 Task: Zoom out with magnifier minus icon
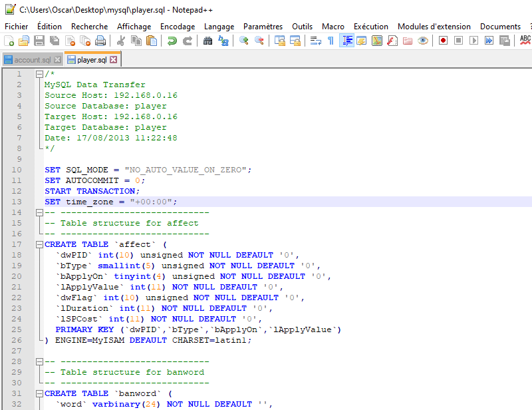point(259,41)
